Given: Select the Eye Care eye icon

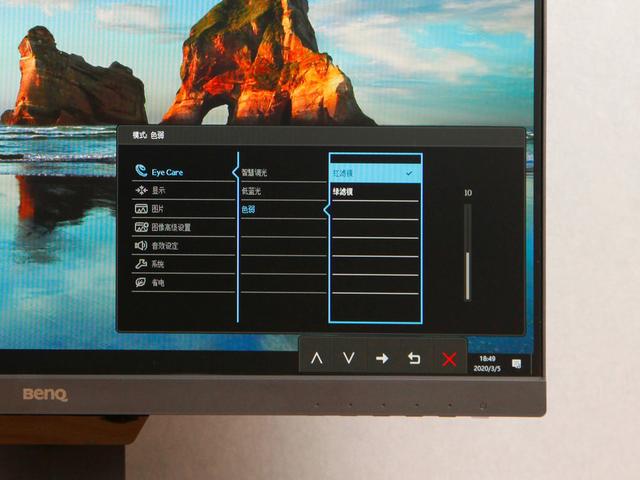Looking at the screenshot, I should [141, 171].
